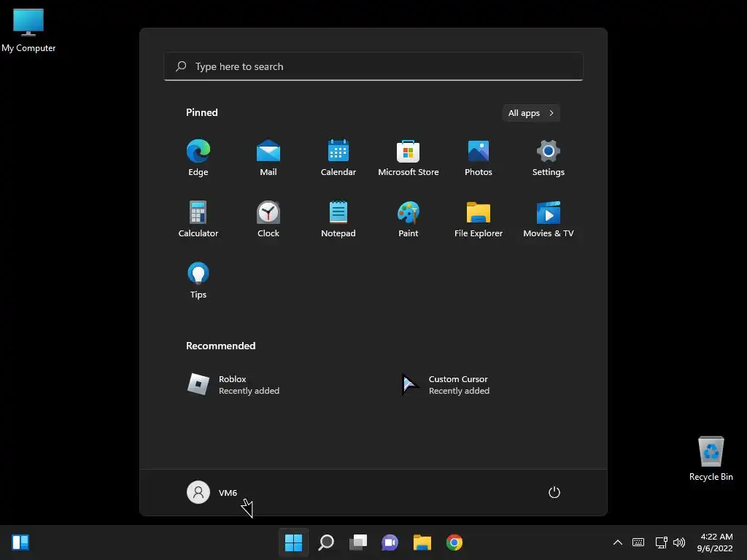
Task: Launch the Paint app
Action: [x=409, y=219]
